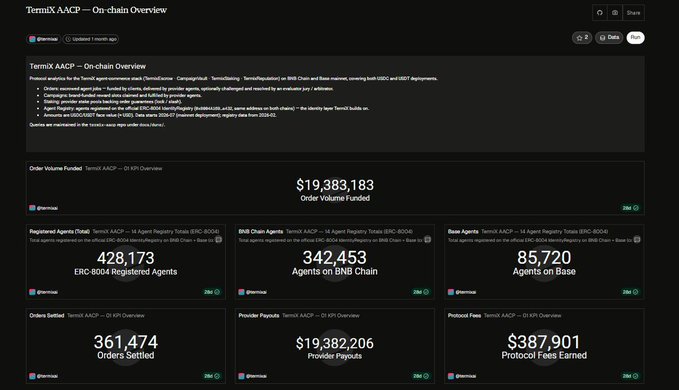Viewport: 679px width, 390px height.
Task: Open query link beside Order Volume Funded title
Action: [x=123, y=168]
